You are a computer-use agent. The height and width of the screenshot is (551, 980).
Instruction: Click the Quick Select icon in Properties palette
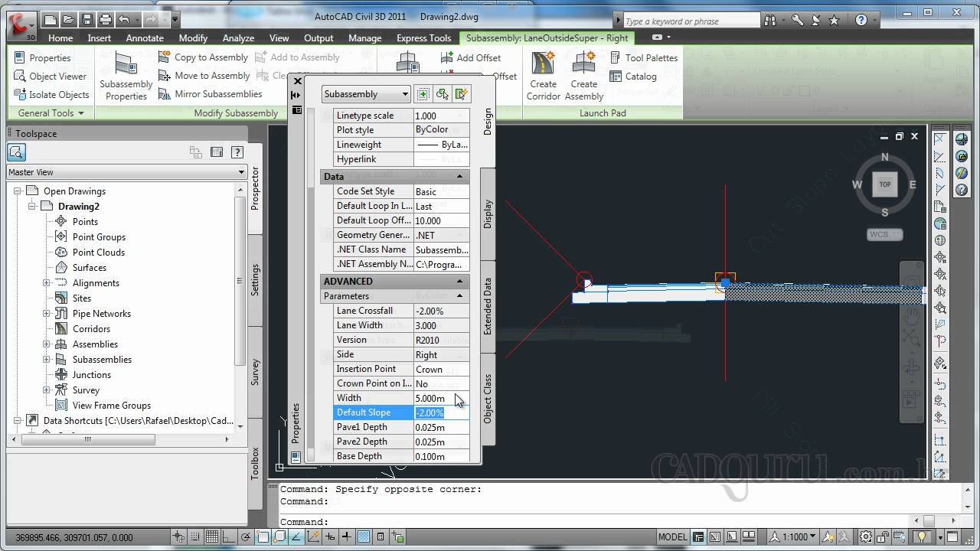[x=461, y=94]
